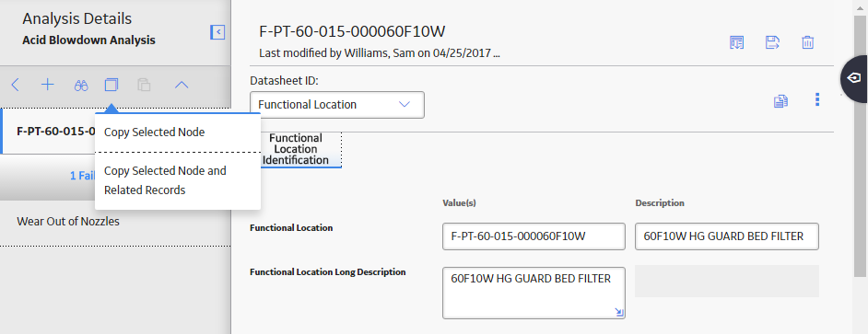
Task: Collapse the toolbar with up chevron
Action: click(x=182, y=85)
